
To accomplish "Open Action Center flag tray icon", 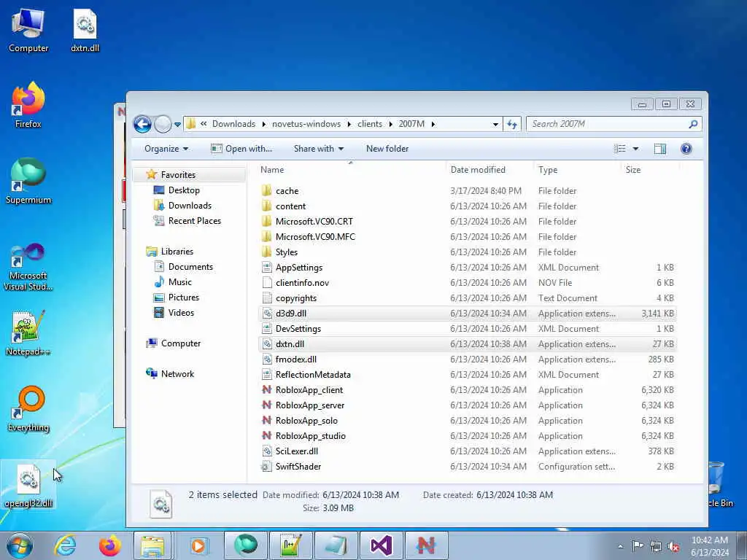I will [638, 545].
